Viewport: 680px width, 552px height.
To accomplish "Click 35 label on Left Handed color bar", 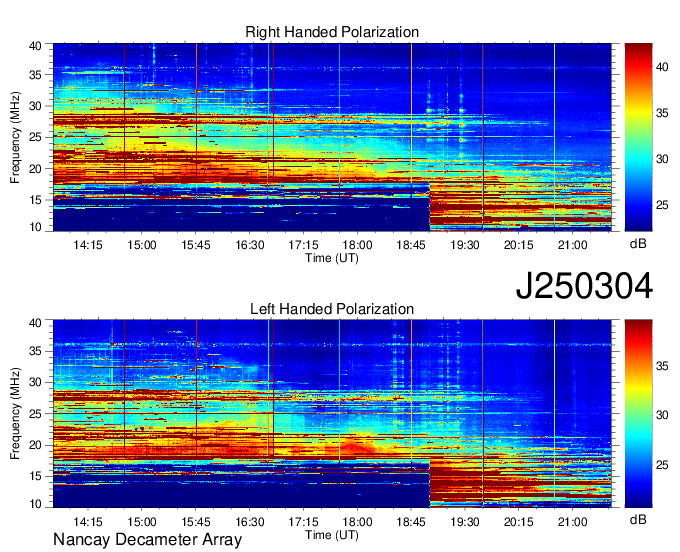I will point(662,366).
